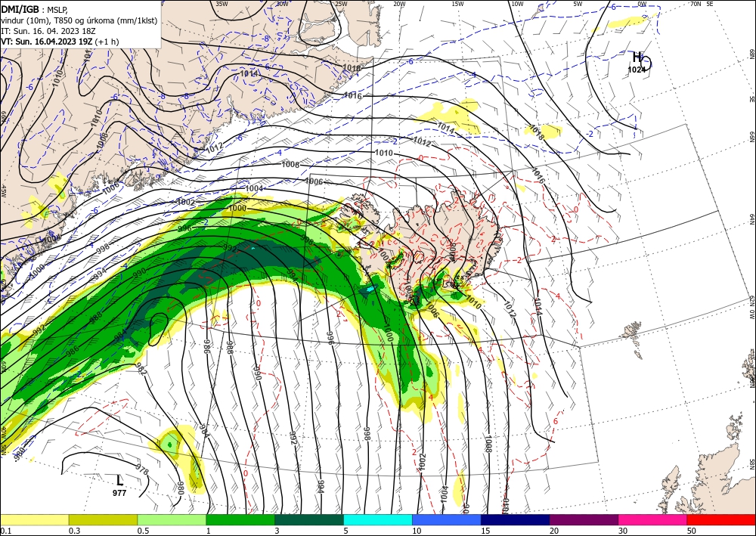This screenshot has height=536, width=756.
Task: Choose the purple 20–30 legend swatch
Action: click(x=584, y=519)
